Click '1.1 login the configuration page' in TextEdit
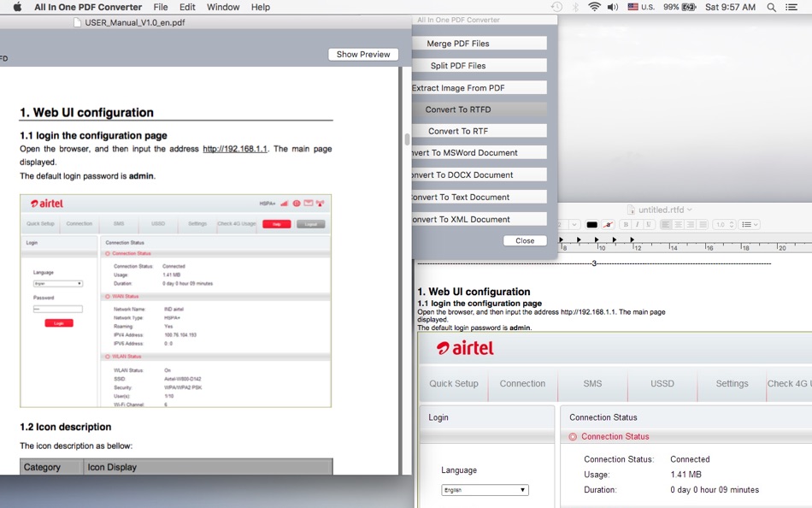This screenshot has width=812, height=508. point(480,304)
